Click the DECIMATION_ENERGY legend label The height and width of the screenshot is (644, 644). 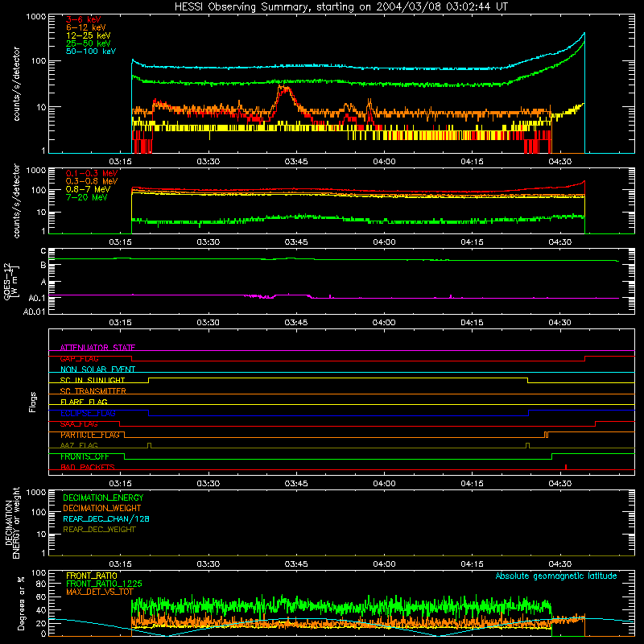[103, 497]
